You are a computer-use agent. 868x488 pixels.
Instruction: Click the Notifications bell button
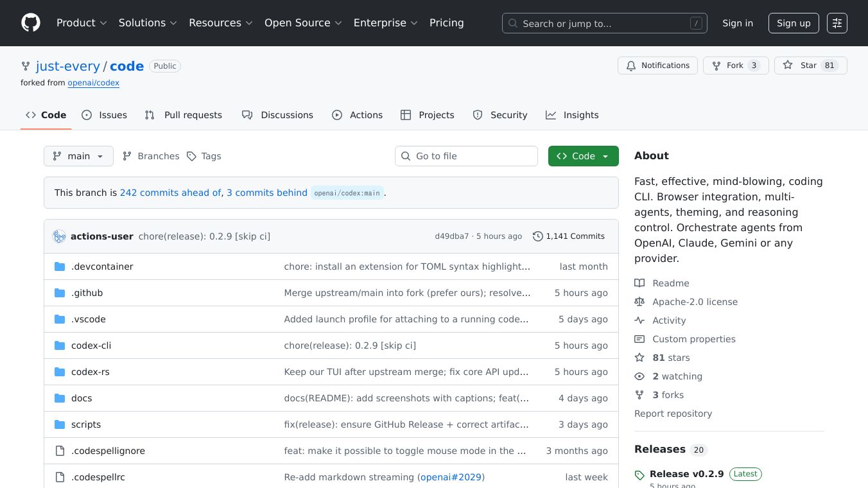pyautogui.click(x=657, y=65)
